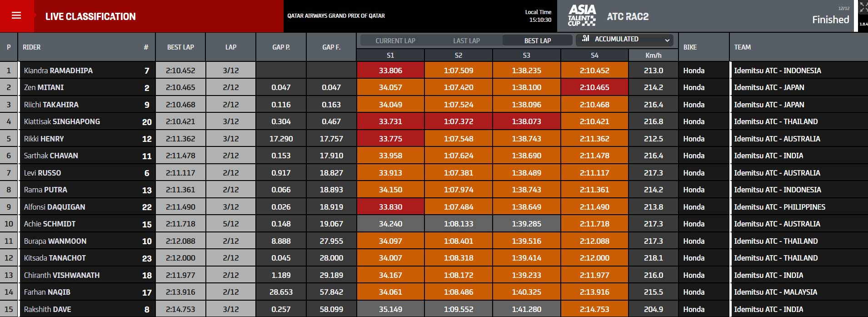Open the hamburger menu
Viewport: 868px width, 317px height.
[x=16, y=16]
